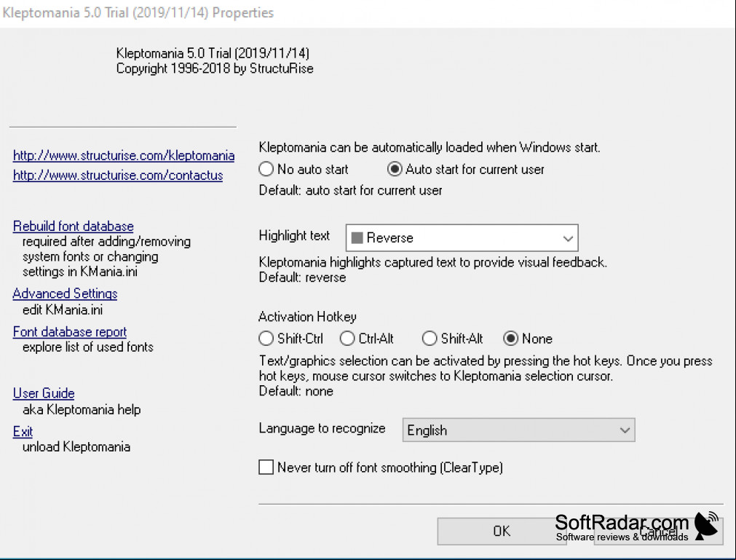Open the Language to recognize English dropdown
This screenshot has height=560, width=736.
pos(518,430)
